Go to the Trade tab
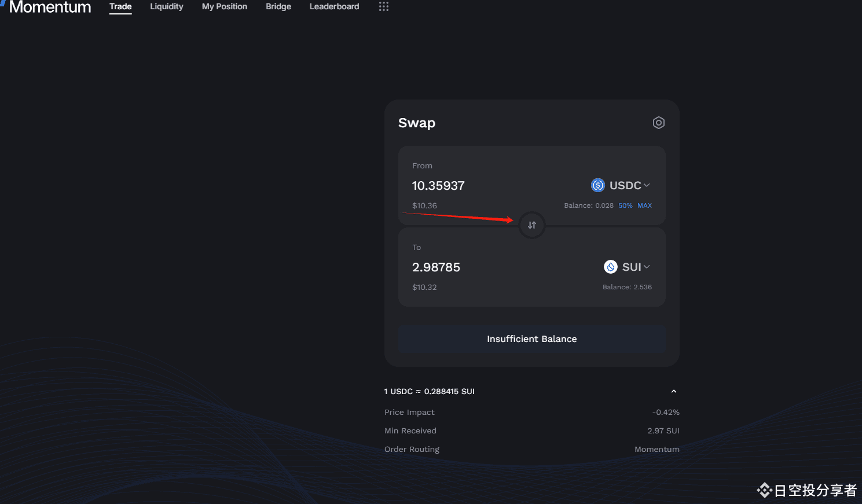862x504 pixels. point(120,6)
